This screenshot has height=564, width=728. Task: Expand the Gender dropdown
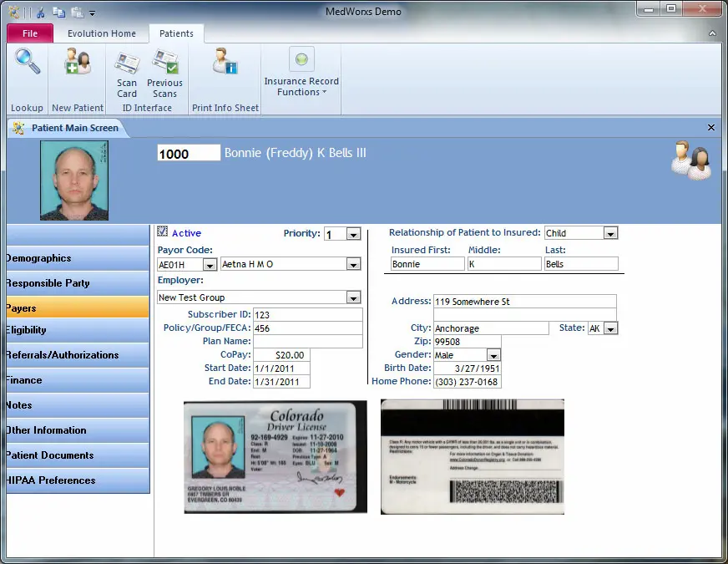(493, 354)
